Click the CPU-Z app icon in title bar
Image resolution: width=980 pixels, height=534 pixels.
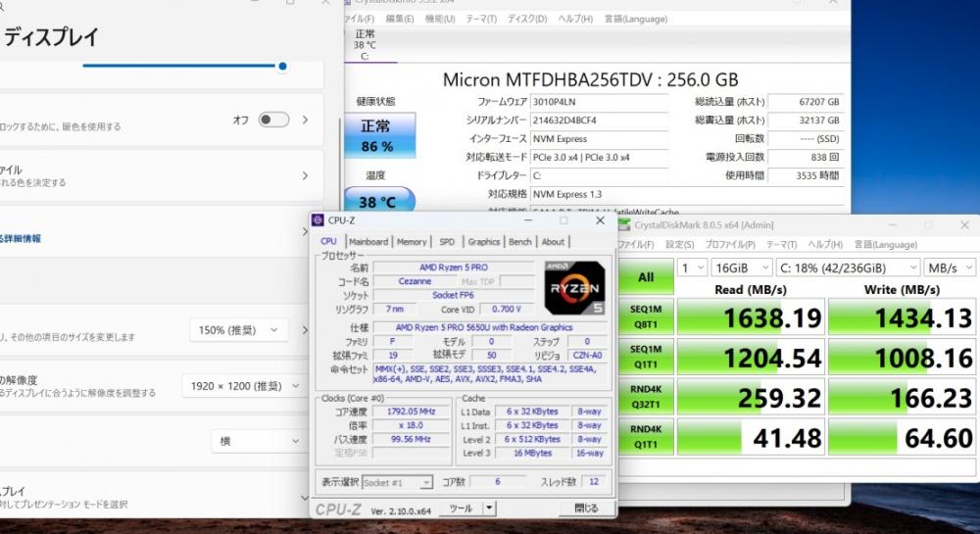pyautogui.click(x=318, y=220)
